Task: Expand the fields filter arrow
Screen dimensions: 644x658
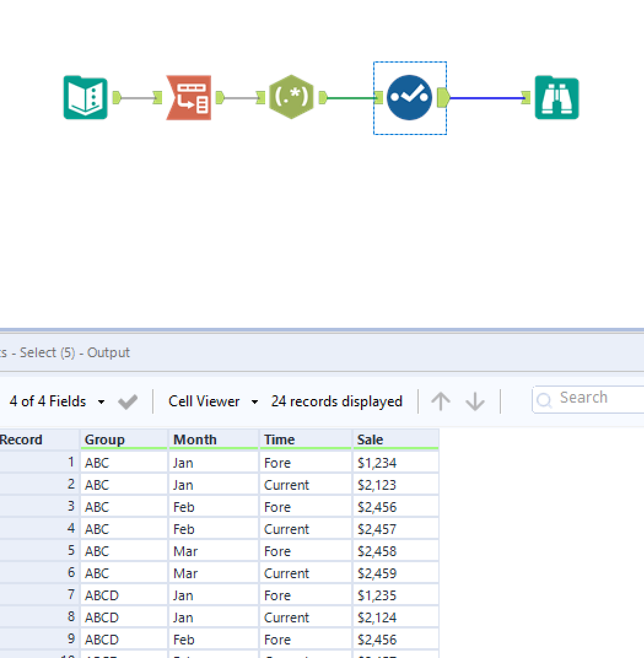Action: (101, 401)
